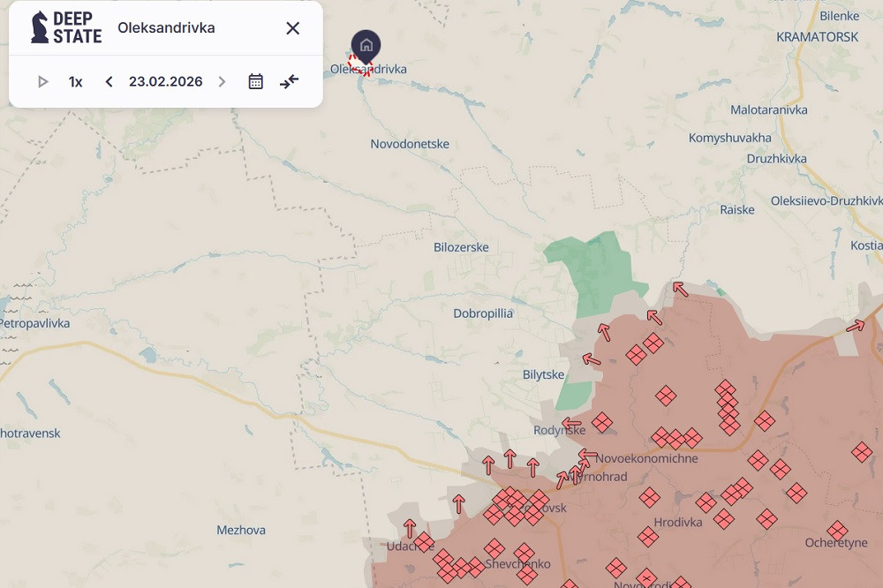Close the Oleksandrivka info panel

pos(293,28)
